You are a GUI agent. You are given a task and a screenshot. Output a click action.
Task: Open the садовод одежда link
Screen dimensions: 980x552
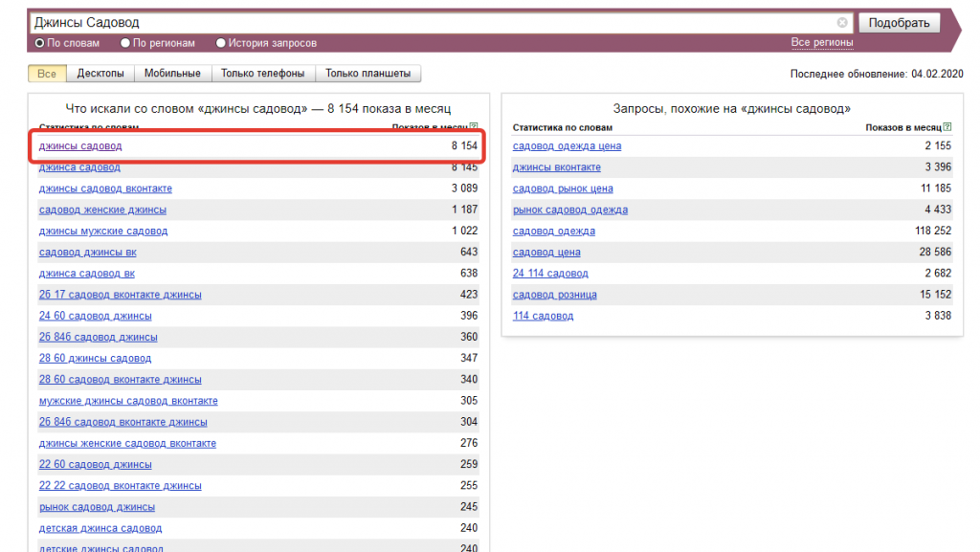pyautogui.click(x=554, y=231)
